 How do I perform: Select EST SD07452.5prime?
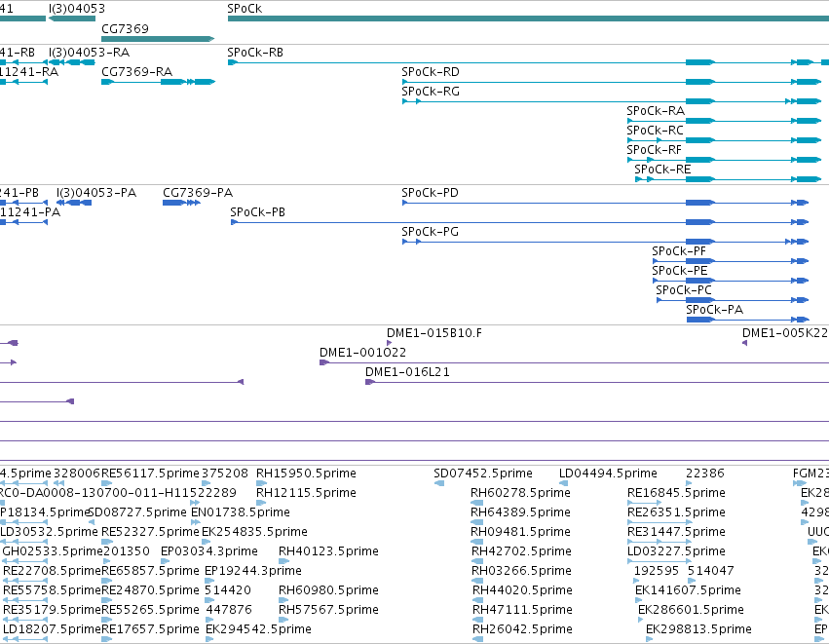tap(483, 474)
